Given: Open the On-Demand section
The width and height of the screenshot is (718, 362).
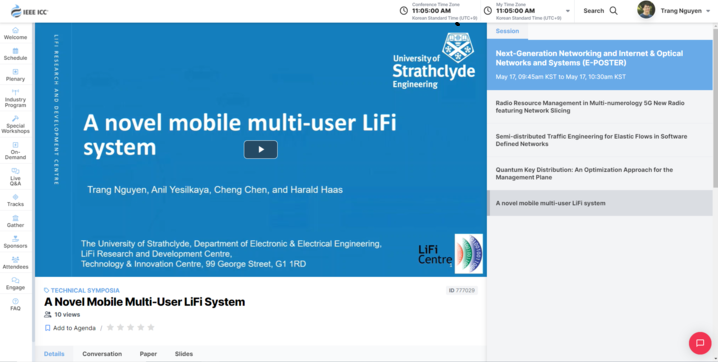Looking at the screenshot, I should coord(16,151).
